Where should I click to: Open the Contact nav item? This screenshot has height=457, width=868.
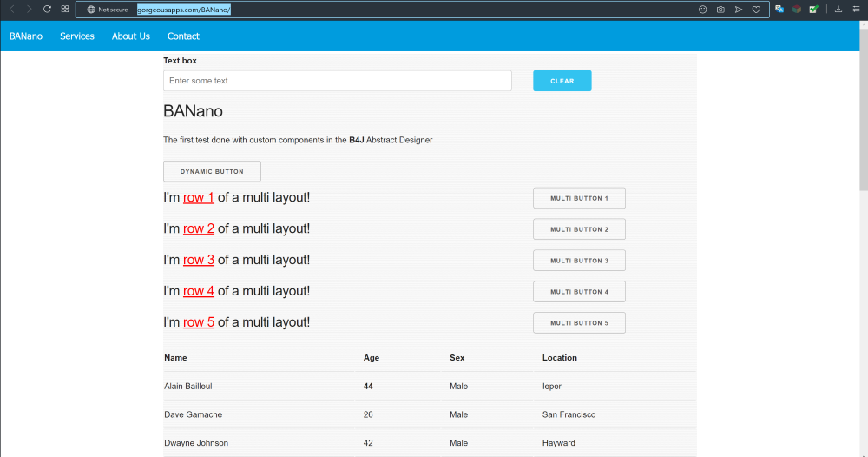(x=183, y=36)
